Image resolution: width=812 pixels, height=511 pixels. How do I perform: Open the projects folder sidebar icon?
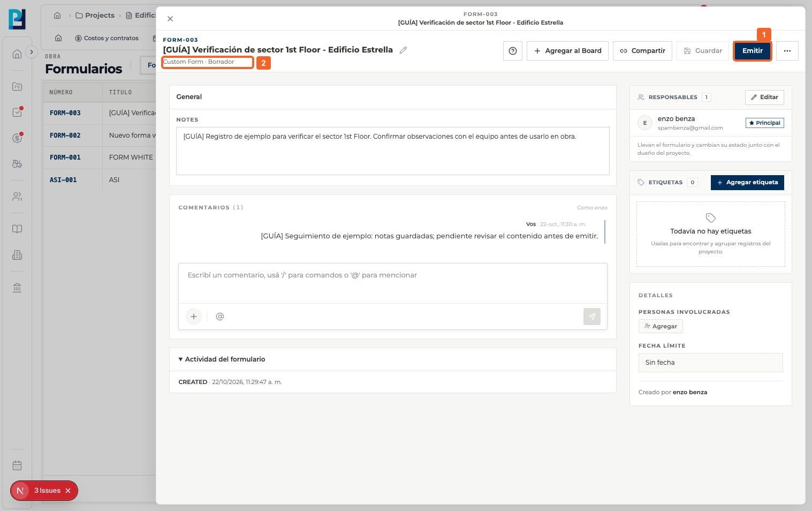click(x=17, y=86)
